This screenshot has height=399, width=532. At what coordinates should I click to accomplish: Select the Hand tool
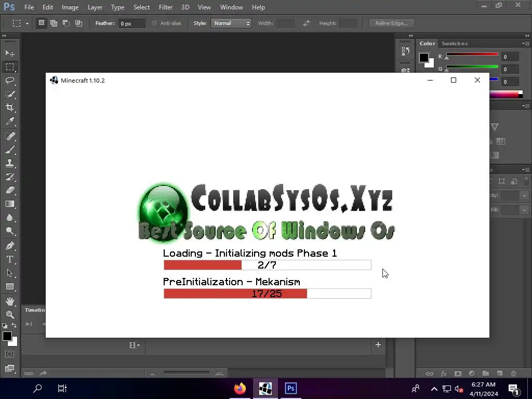[10, 301]
